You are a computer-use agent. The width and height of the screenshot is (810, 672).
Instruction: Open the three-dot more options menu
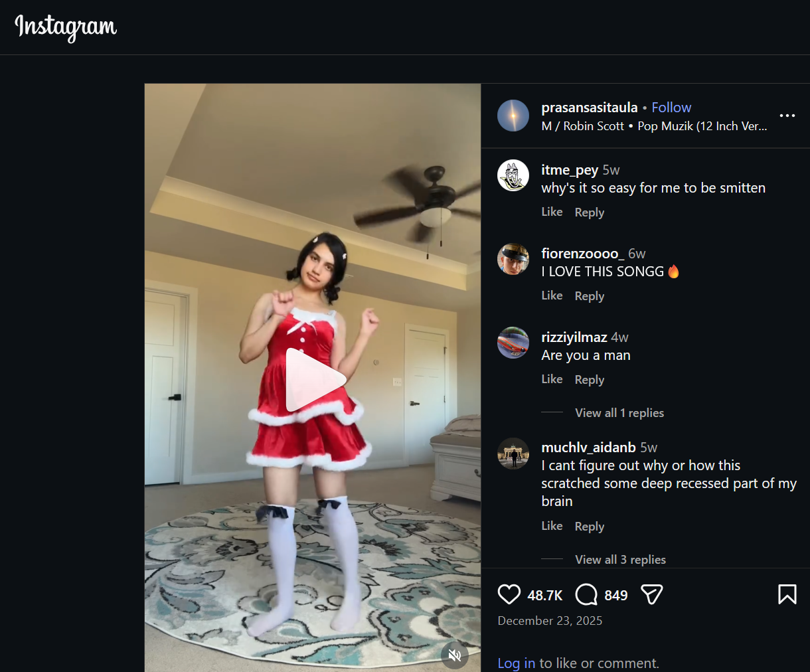coord(787,116)
